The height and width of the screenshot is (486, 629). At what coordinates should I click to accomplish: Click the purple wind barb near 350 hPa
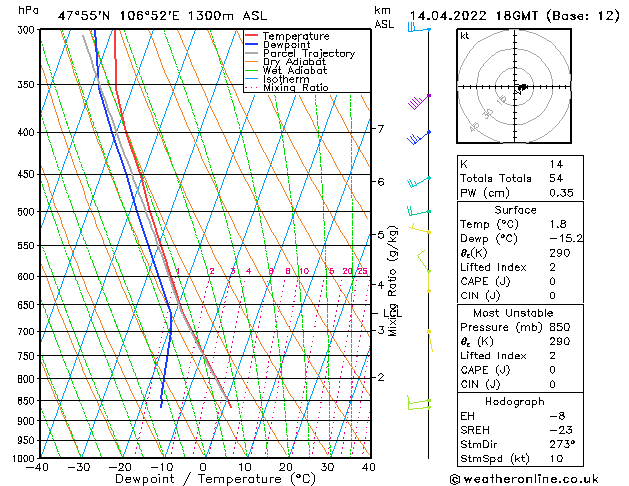tap(419, 101)
